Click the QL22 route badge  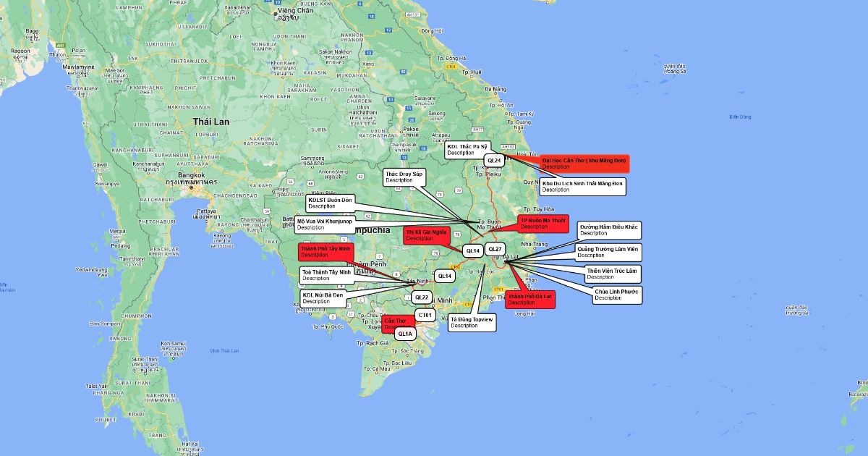click(422, 297)
